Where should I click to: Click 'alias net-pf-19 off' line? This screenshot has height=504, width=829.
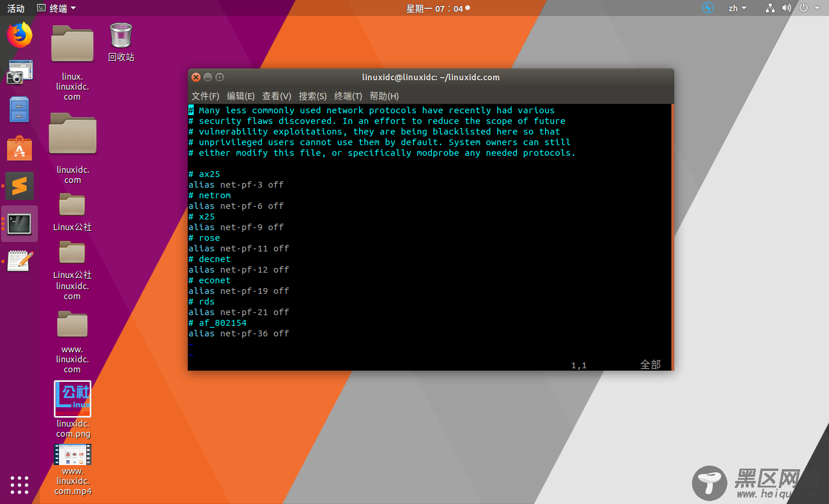click(239, 291)
